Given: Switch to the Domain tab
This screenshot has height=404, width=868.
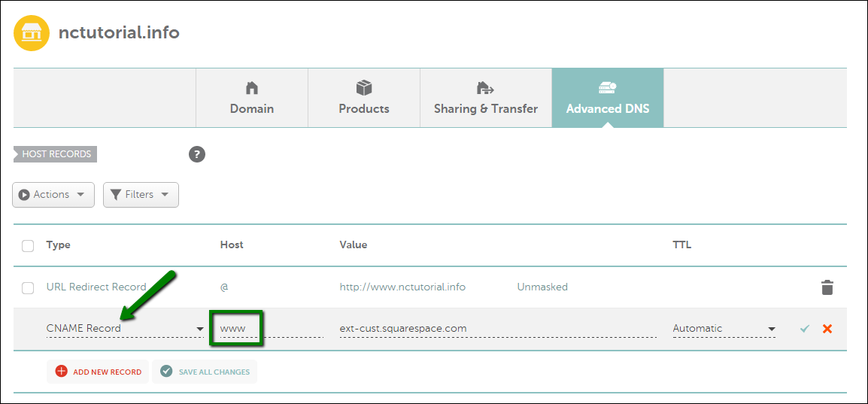Looking at the screenshot, I should click(x=252, y=99).
